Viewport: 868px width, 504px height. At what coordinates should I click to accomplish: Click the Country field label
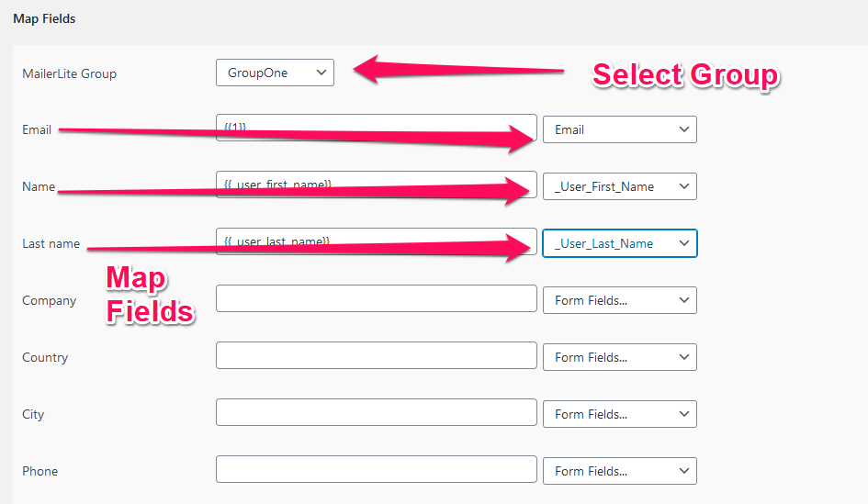(x=45, y=358)
